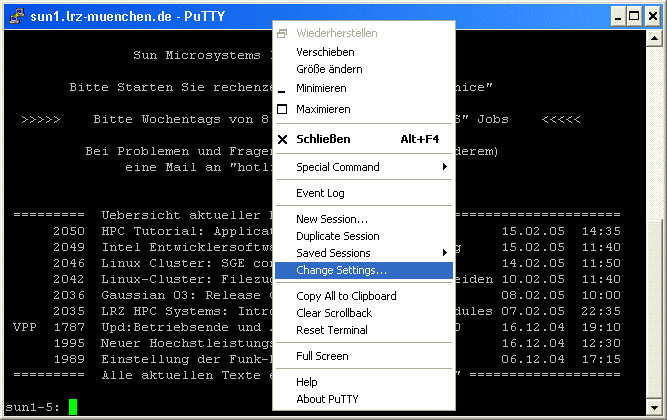Click news entry 1989 Einstellung der Funk
The width and height of the screenshot is (667, 420).
tap(162, 359)
